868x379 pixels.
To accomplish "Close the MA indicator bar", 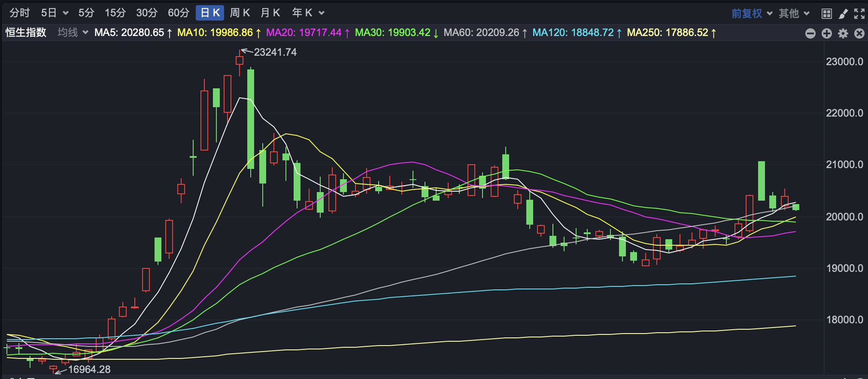I will pos(859,33).
